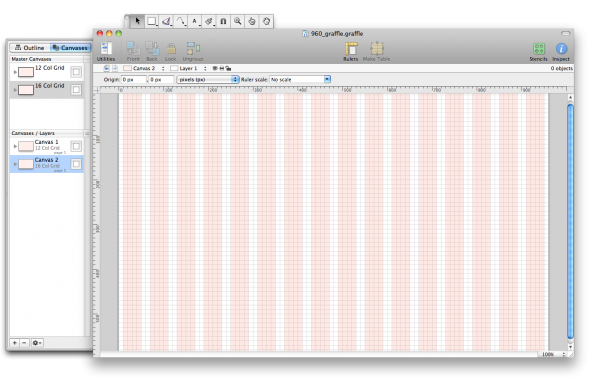Click ruler origin corner icon
590x379 pixels.
click(x=97, y=90)
